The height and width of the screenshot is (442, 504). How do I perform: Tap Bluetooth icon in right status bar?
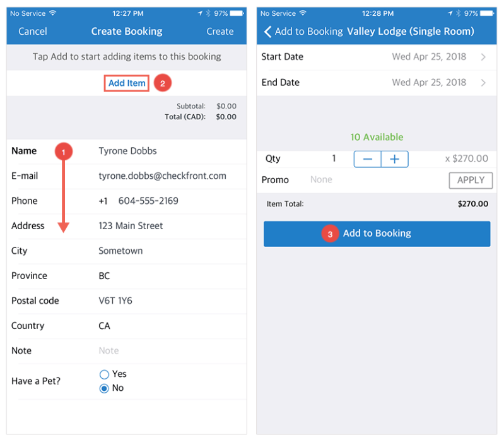coord(458,13)
